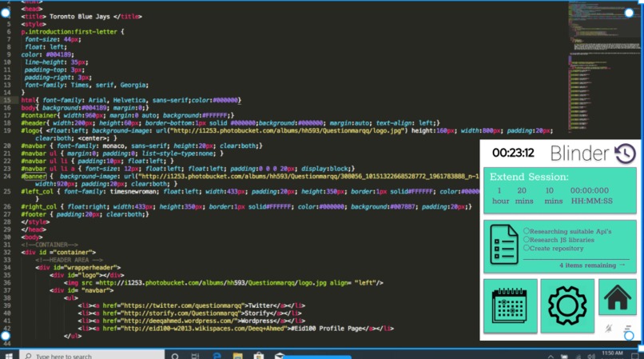Click the div id="wrapperheader" line
Viewport: 644px width, 359px height.
[x=78, y=267]
